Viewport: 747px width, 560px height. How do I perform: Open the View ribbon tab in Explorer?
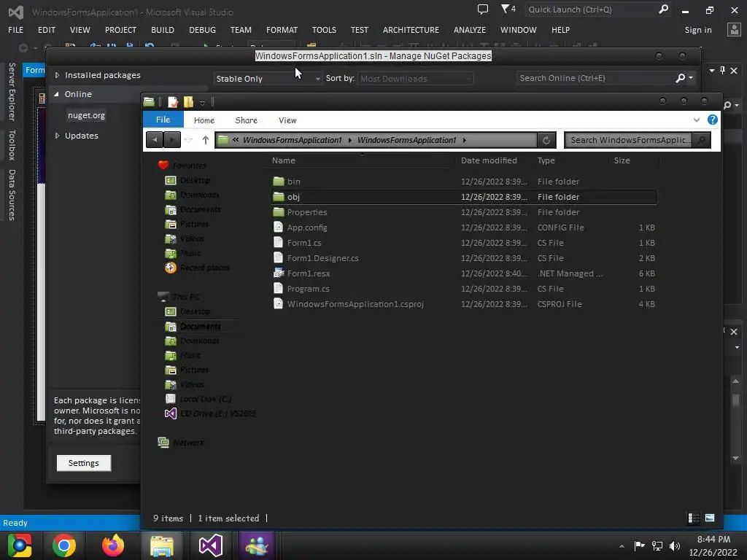pos(287,120)
